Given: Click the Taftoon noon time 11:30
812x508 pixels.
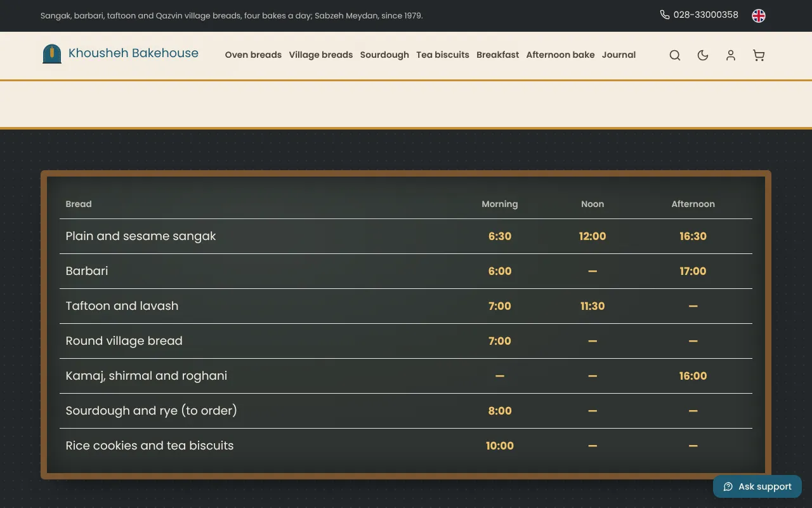Looking at the screenshot, I should pos(593,306).
